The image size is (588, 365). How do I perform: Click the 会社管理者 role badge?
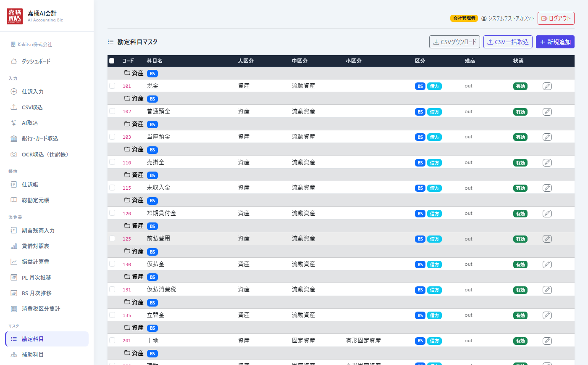coord(464,19)
